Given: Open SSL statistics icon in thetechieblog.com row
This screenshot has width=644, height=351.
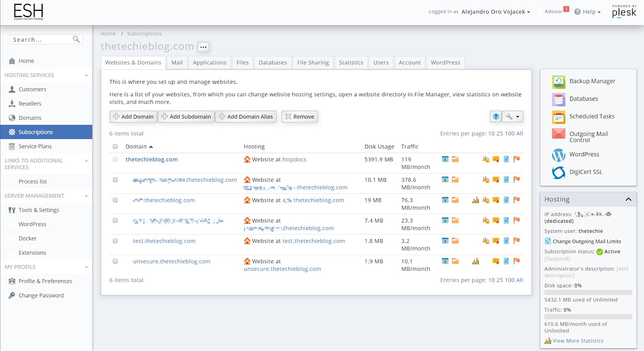Looking at the screenshot, I should (x=486, y=159).
